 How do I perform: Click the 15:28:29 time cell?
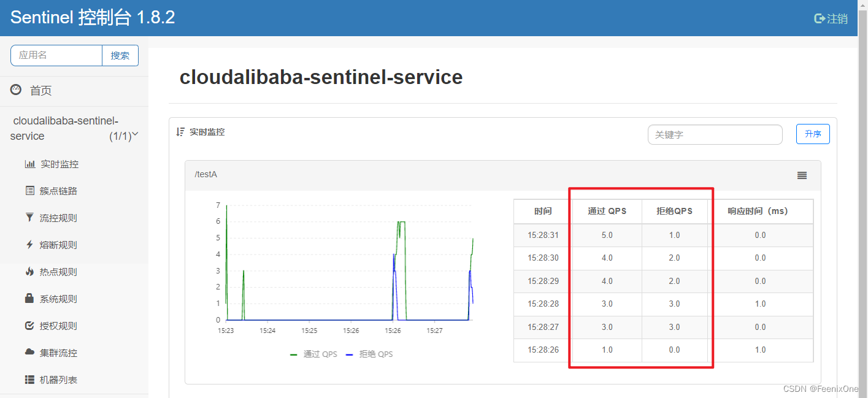pos(543,281)
